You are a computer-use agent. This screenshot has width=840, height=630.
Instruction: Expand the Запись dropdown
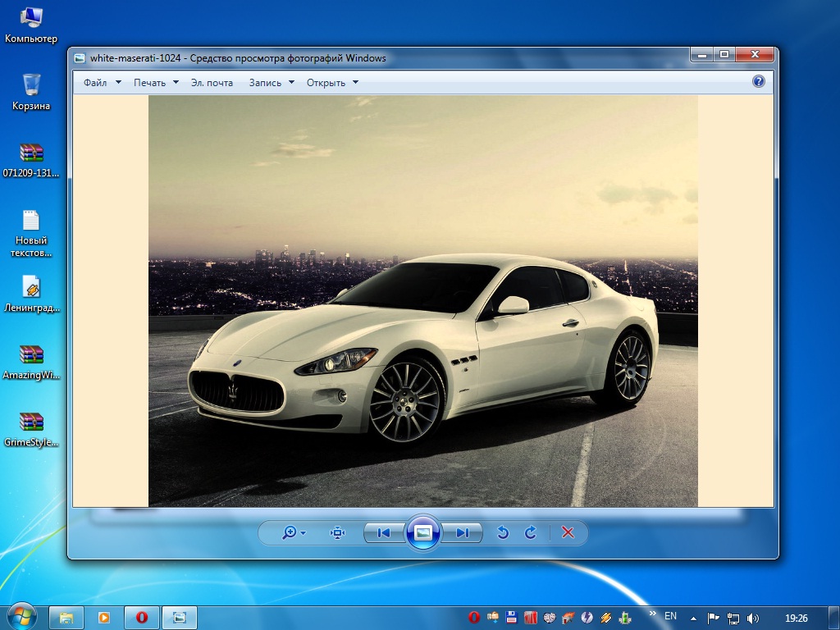pos(272,83)
